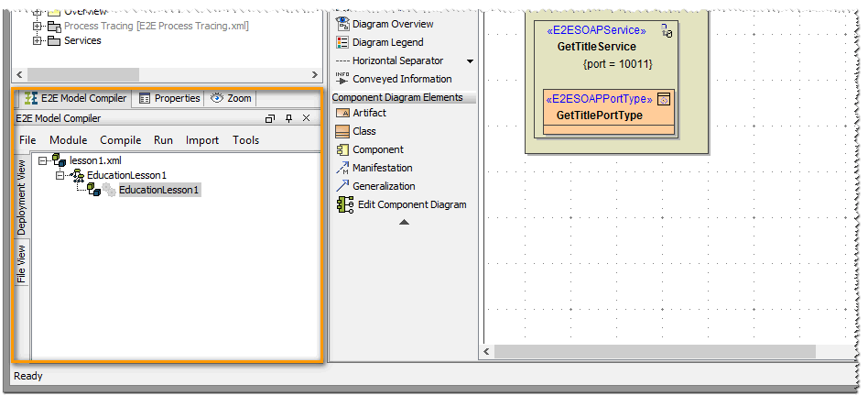Collapse the lesson1.xml tree node
Viewport: 868px width, 396px height.
pos(43,160)
